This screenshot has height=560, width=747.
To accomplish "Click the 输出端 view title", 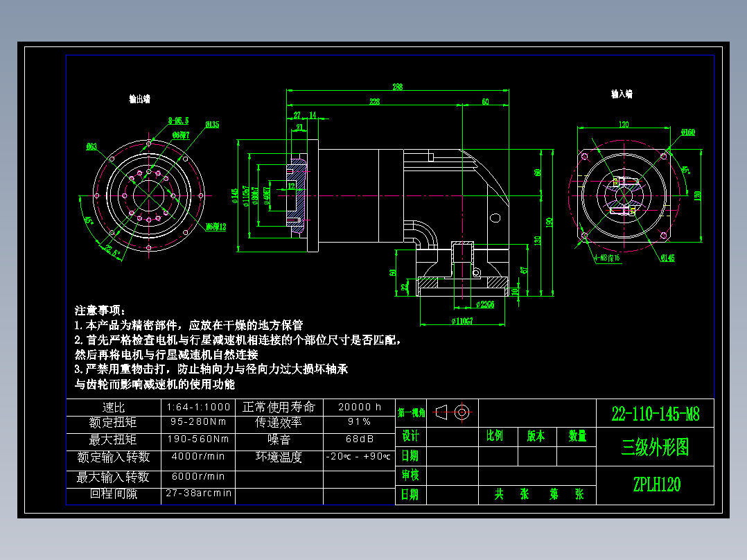I will pos(139,98).
